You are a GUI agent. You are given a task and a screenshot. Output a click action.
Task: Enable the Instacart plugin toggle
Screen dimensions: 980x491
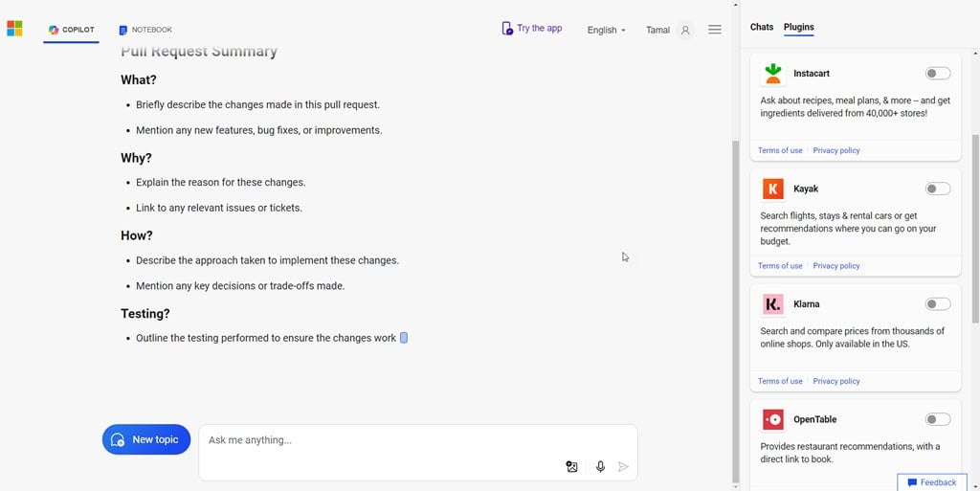[938, 74]
